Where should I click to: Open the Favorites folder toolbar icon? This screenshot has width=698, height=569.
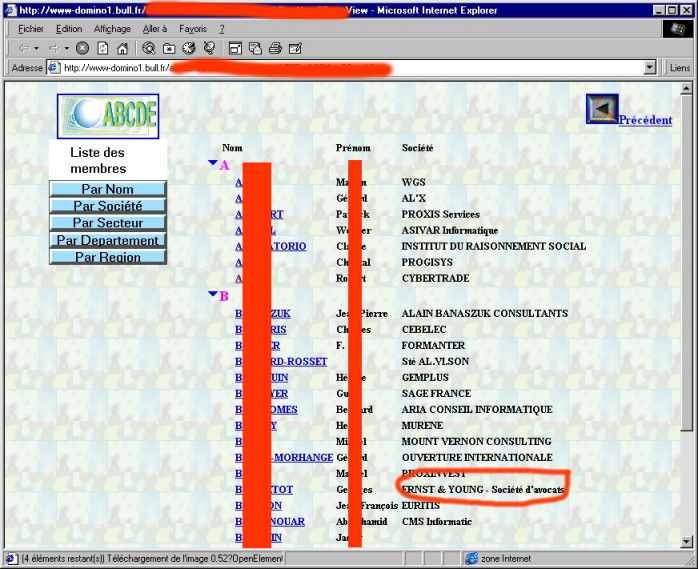point(169,48)
